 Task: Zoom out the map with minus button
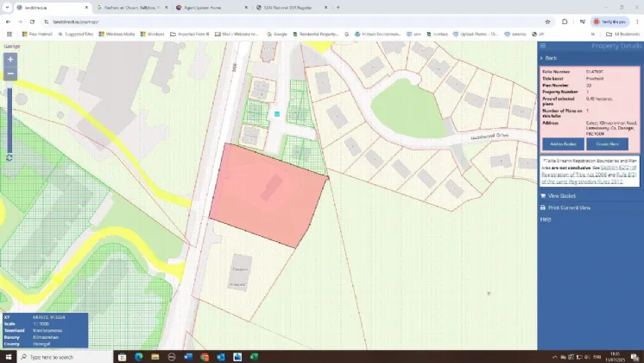click(x=9, y=74)
